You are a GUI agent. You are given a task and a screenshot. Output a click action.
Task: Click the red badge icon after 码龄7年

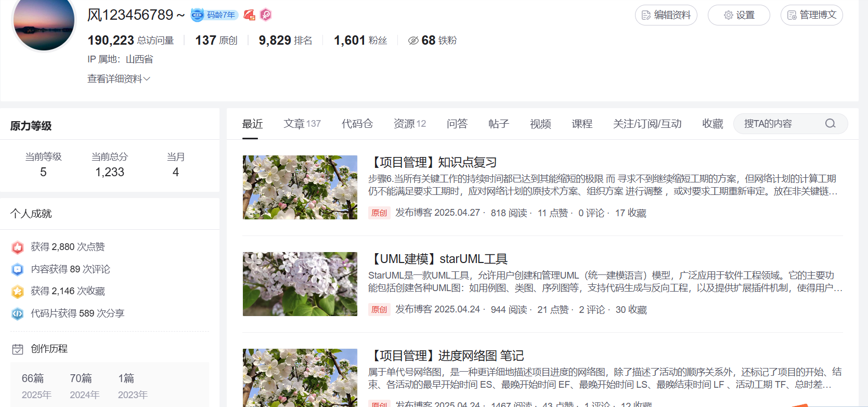250,15
